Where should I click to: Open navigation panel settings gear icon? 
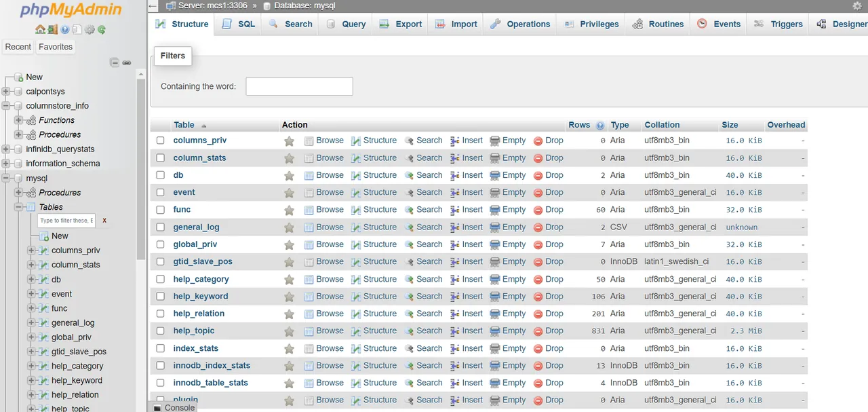click(x=90, y=30)
